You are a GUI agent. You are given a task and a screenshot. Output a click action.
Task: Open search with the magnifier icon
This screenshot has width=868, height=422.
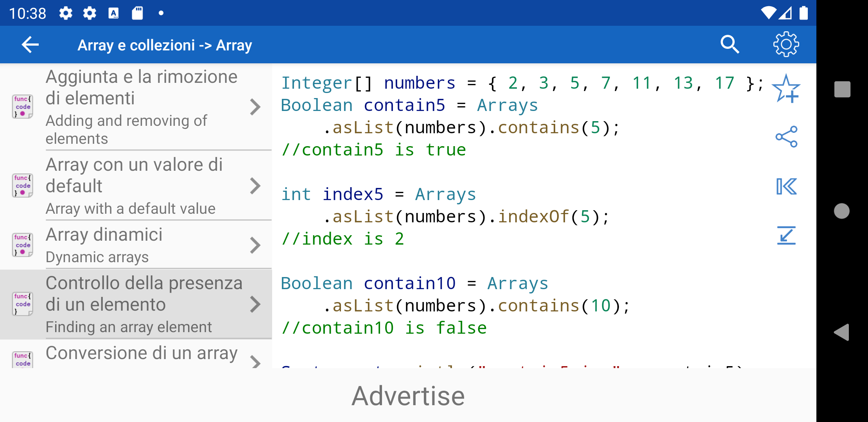(730, 45)
